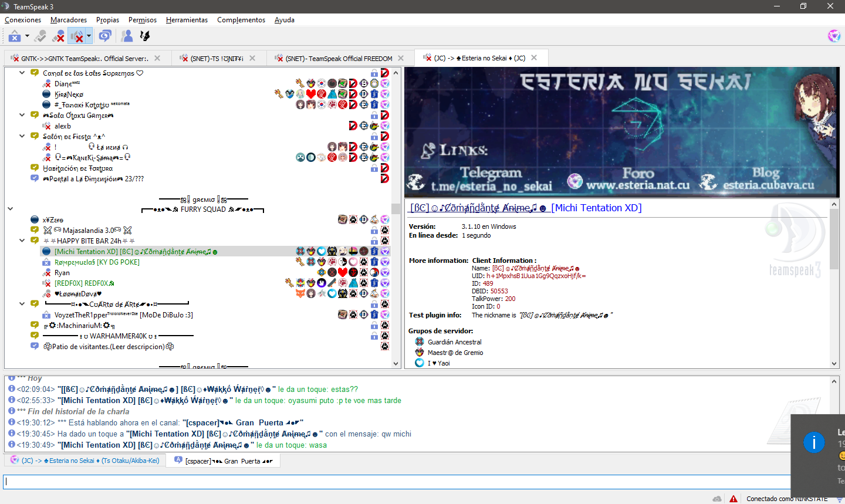
Task: Open the mute speakers dropdown arrow
Action: click(x=89, y=36)
